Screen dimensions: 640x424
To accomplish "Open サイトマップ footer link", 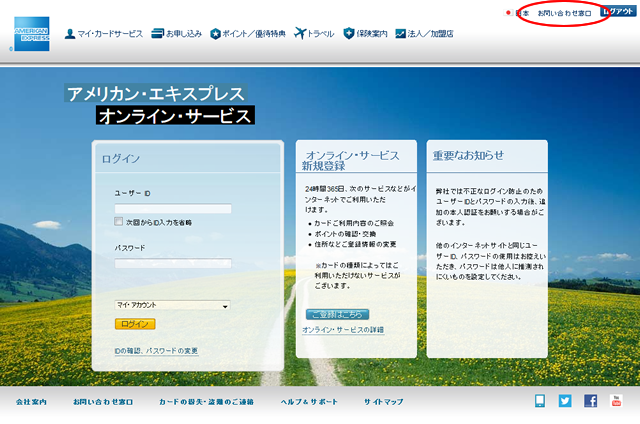I will pyautogui.click(x=384, y=402).
